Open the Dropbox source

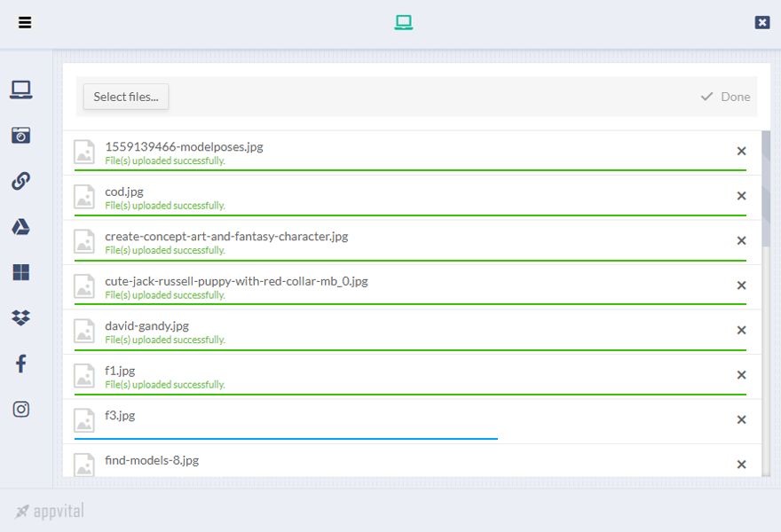(x=21, y=317)
